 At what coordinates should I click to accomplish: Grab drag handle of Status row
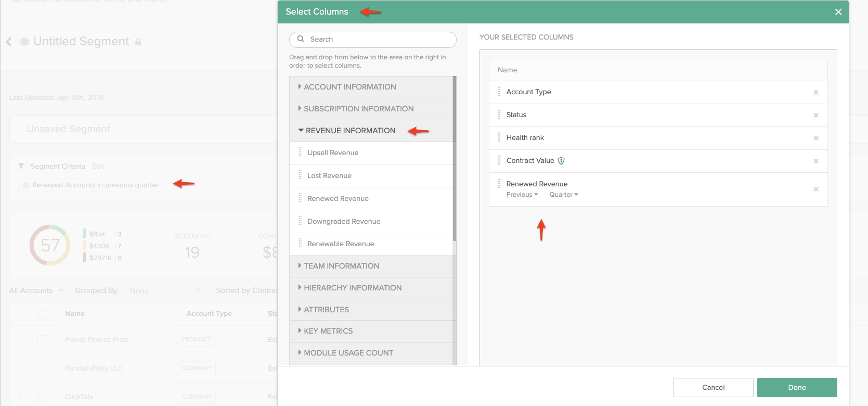click(x=499, y=115)
